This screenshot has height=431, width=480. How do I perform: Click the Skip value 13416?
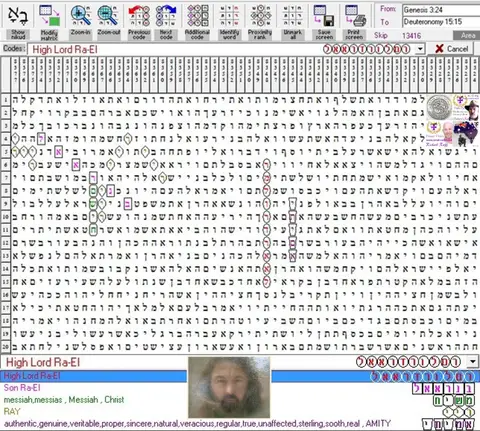click(x=411, y=36)
